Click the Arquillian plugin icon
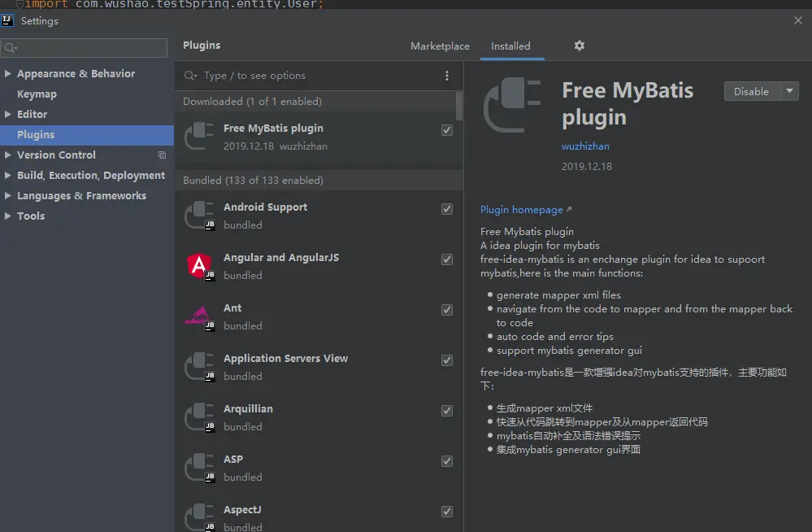This screenshot has height=532, width=812. 199,416
